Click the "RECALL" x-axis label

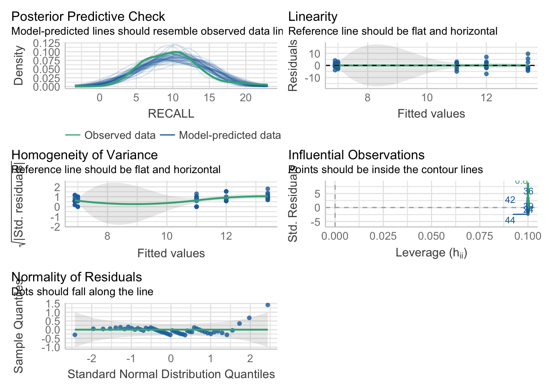point(171,114)
